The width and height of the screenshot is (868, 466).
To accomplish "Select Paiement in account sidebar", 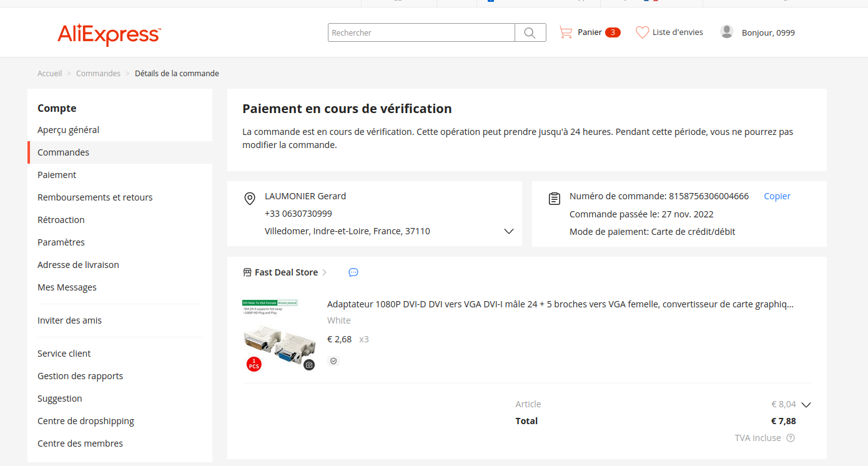I will click(x=57, y=175).
